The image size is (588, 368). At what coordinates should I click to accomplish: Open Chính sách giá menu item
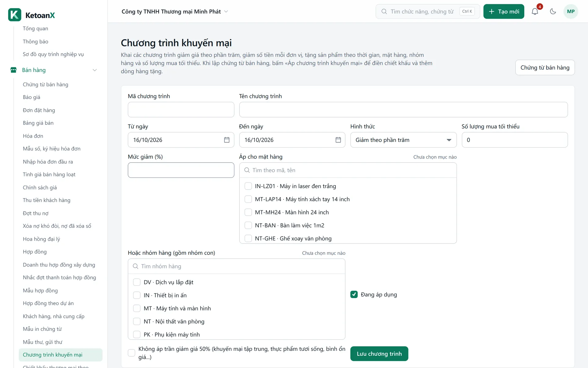pos(40,187)
